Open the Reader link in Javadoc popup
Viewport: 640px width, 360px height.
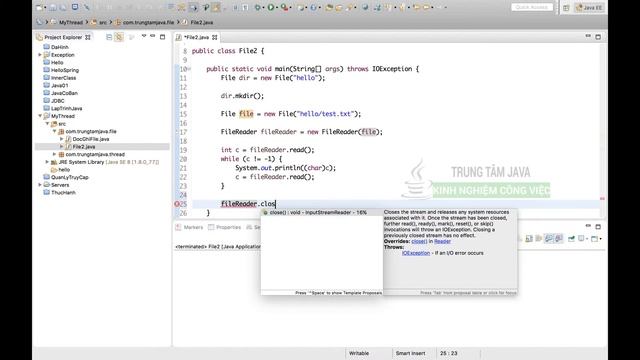point(442,241)
